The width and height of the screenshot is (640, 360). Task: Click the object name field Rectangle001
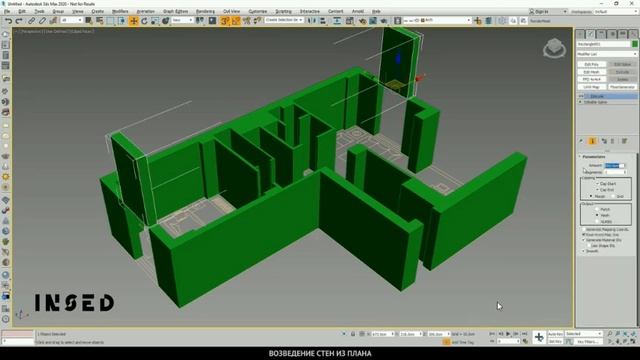[603, 44]
